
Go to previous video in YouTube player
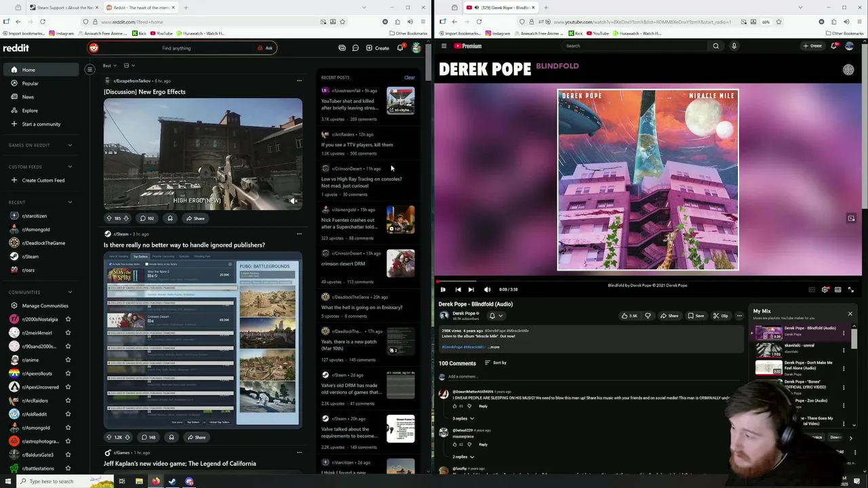point(458,289)
